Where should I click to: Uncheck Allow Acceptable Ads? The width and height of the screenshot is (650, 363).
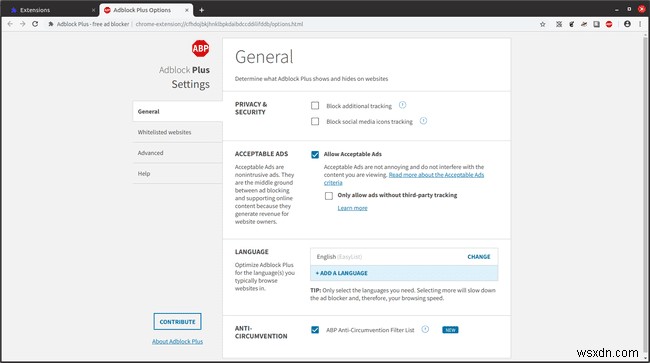[x=315, y=155]
